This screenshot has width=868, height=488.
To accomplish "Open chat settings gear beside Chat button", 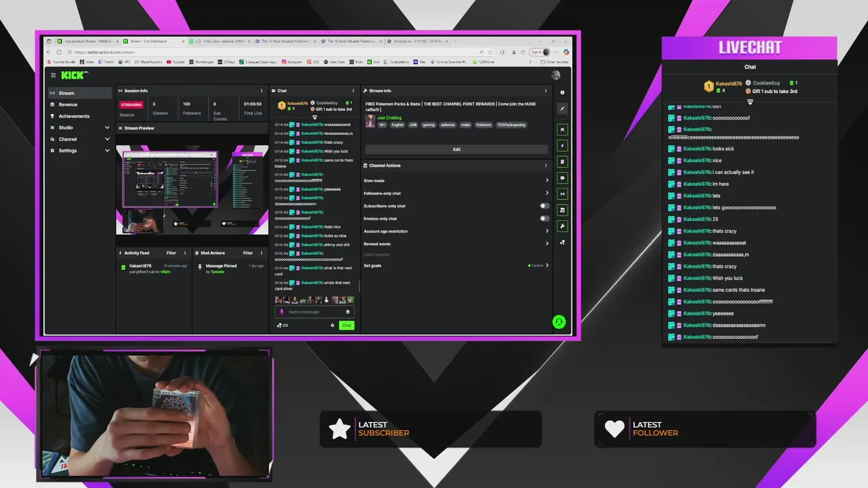I will 332,325.
